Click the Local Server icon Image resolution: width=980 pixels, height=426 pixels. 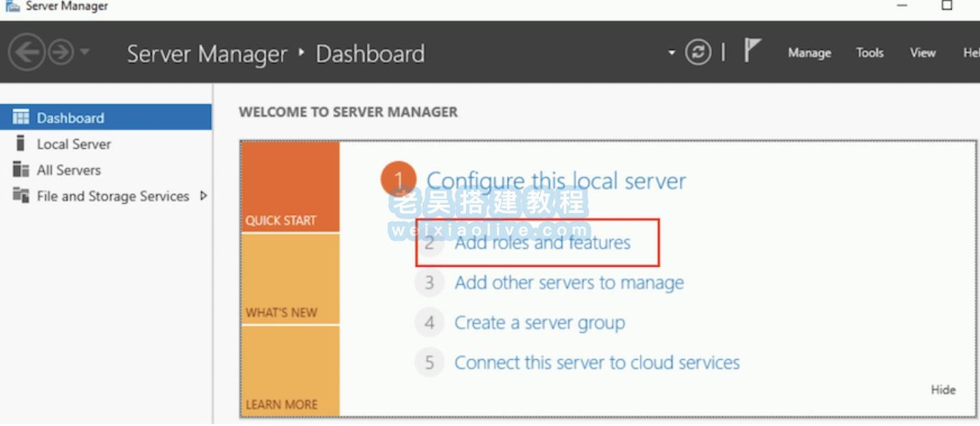click(x=21, y=144)
